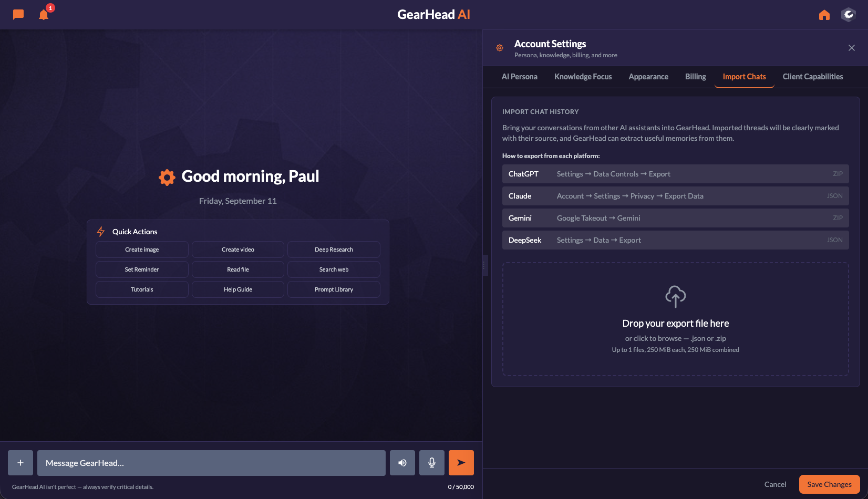Start Deep Research quick action
This screenshot has height=499, width=868.
(x=334, y=250)
